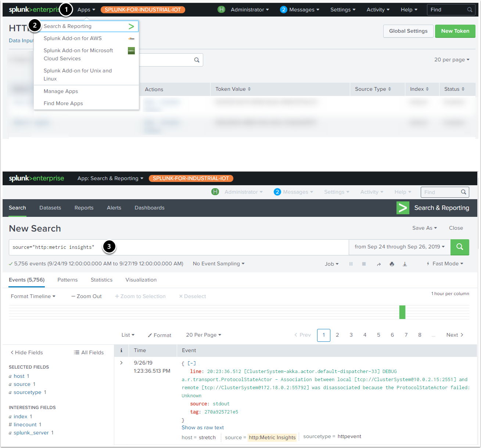Viewport: 481px width, 448px height.
Task: Click the magnifier in the top Find box
Action: coord(470,10)
